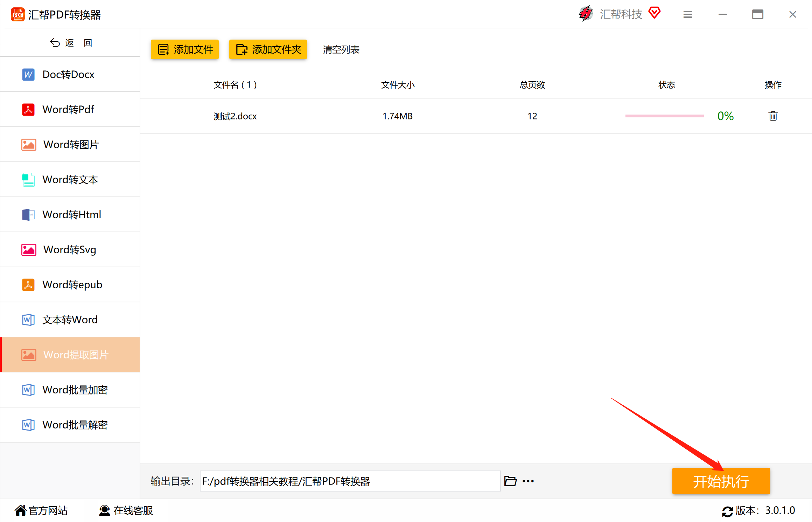Click the 0% status percentage

click(x=725, y=116)
